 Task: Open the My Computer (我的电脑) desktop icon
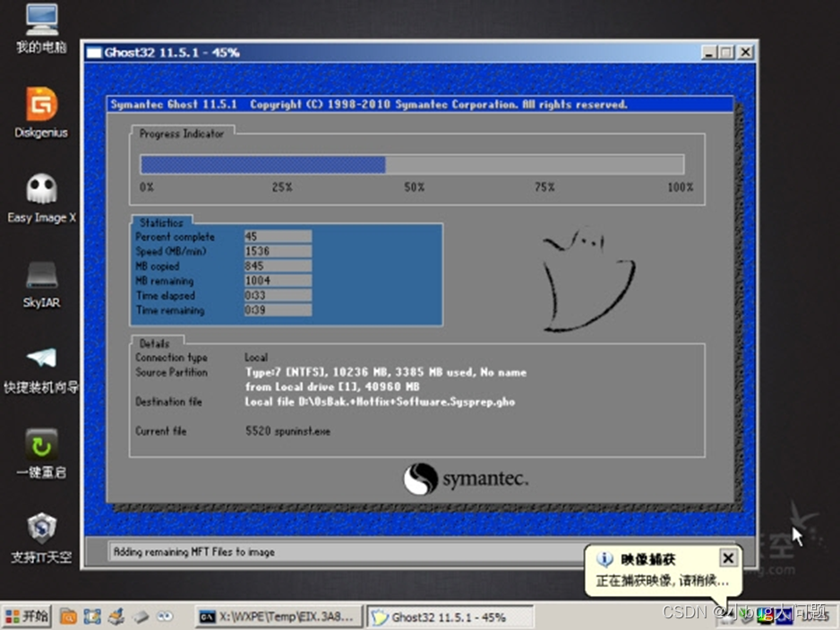pyautogui.click(x=42, y=28)
